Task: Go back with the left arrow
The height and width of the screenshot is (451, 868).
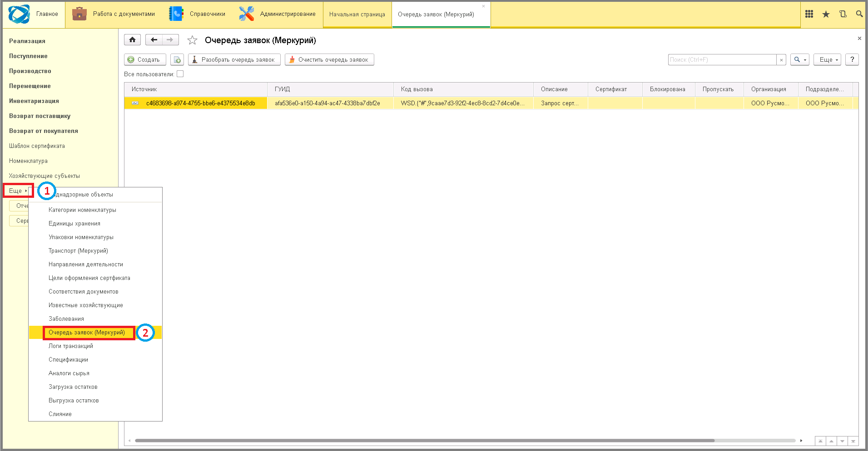Action: (154, 40)
